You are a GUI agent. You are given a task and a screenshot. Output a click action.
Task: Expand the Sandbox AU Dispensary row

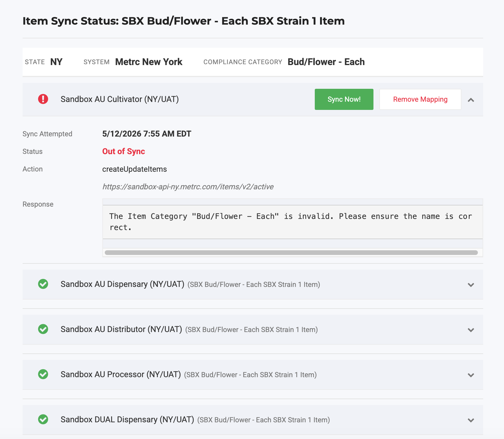pyautogui.click(x=471, y=285)
